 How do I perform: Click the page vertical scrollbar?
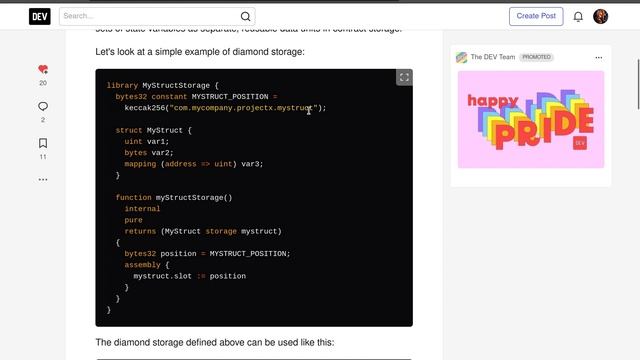638,84
